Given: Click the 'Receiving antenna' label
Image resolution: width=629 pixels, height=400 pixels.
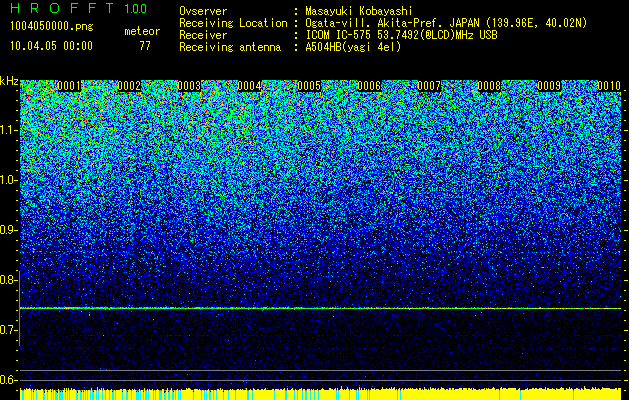Looking at the screenshot, I should pyautogui.click(x=230, y=47).
